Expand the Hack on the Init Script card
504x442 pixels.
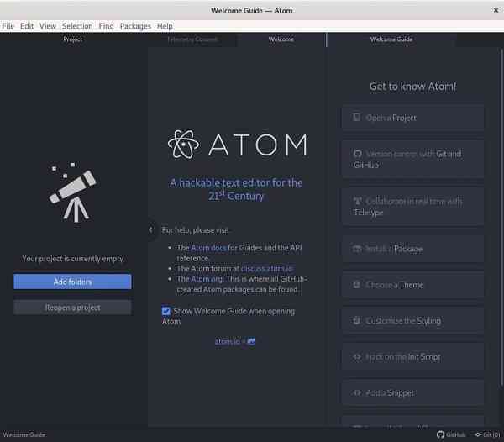pyautogui.click(x=412, y=357)
